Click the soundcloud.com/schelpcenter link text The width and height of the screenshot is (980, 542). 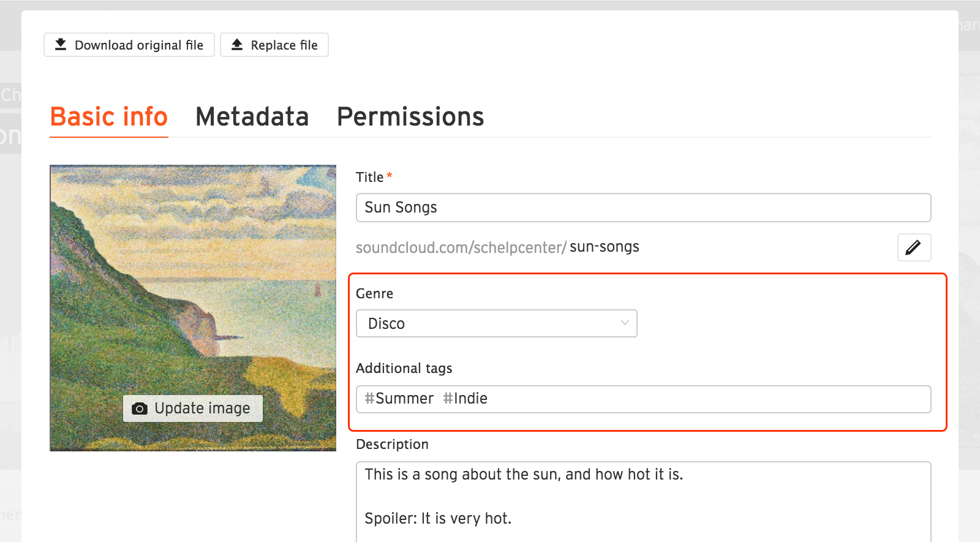tap(460, 247)
